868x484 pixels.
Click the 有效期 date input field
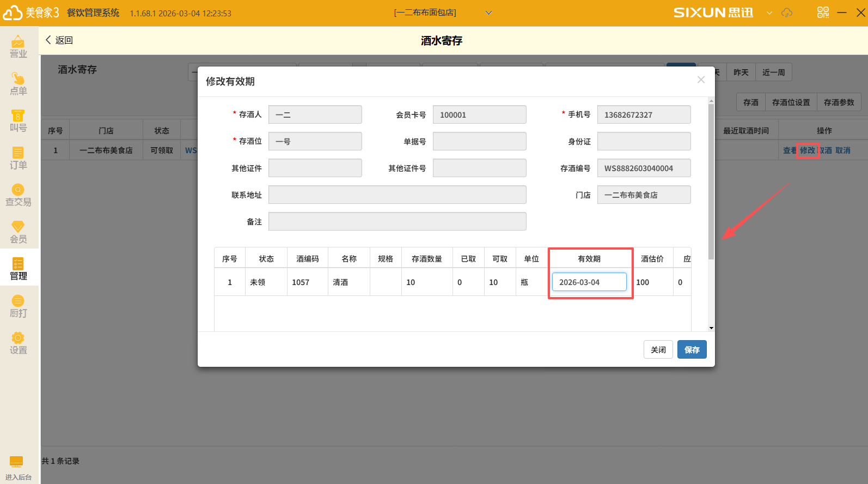pyautogui.click(x=589, y=282)
